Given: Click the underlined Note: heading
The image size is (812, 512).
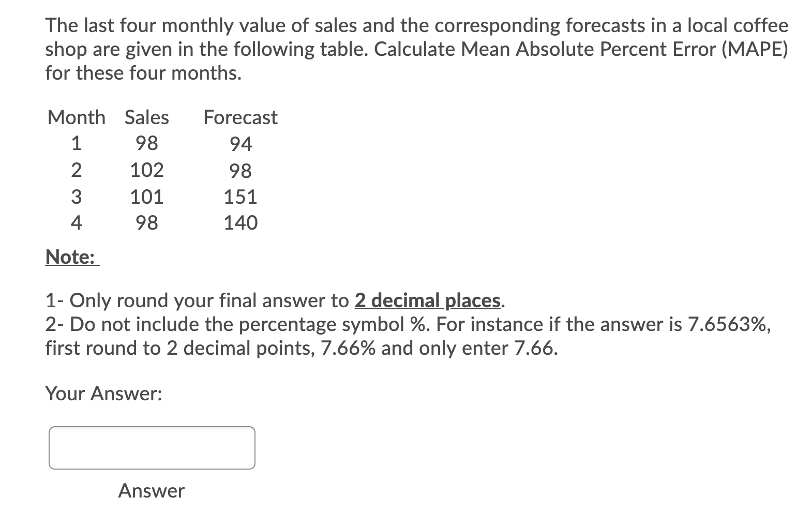Looking at the screenshot, I should pyautogui.click(x=69, y=257).
